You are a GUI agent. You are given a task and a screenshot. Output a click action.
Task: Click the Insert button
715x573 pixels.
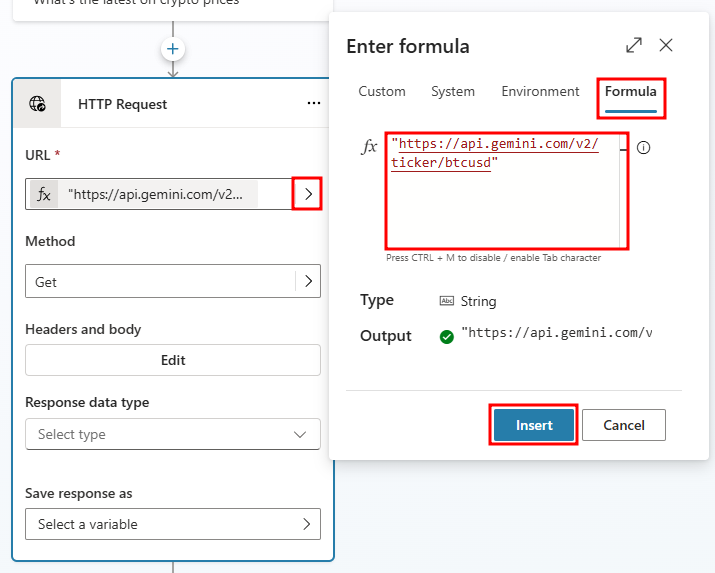534,425
